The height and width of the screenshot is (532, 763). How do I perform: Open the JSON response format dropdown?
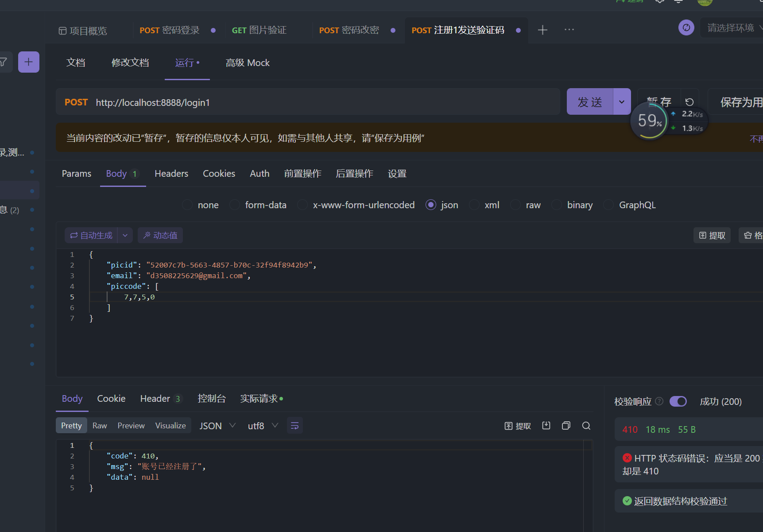pyautogui.click(x=217, y=426)
